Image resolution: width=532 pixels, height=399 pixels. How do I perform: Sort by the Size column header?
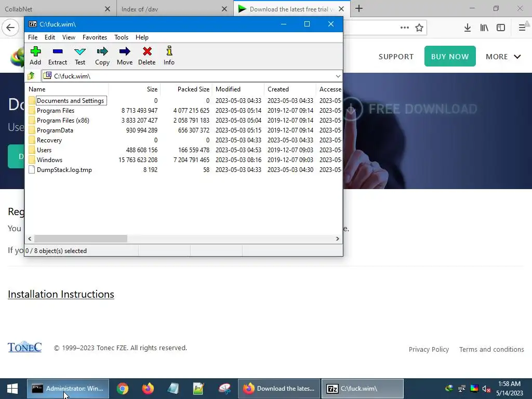pos(135,89)
